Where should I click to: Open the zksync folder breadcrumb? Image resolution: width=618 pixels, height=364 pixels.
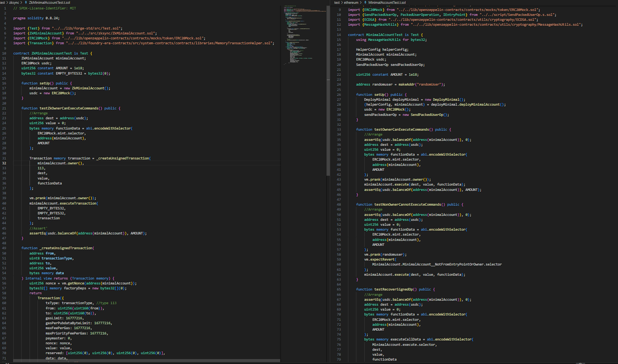click(x=14, y=2)
